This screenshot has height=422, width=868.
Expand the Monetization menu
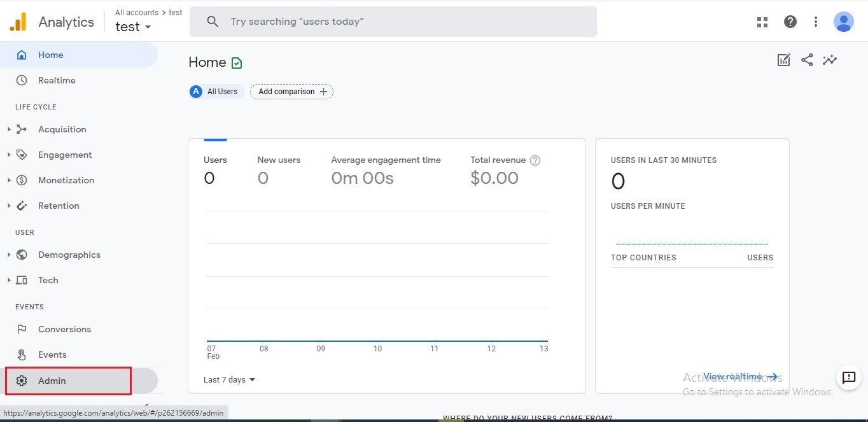click(66, 180)
